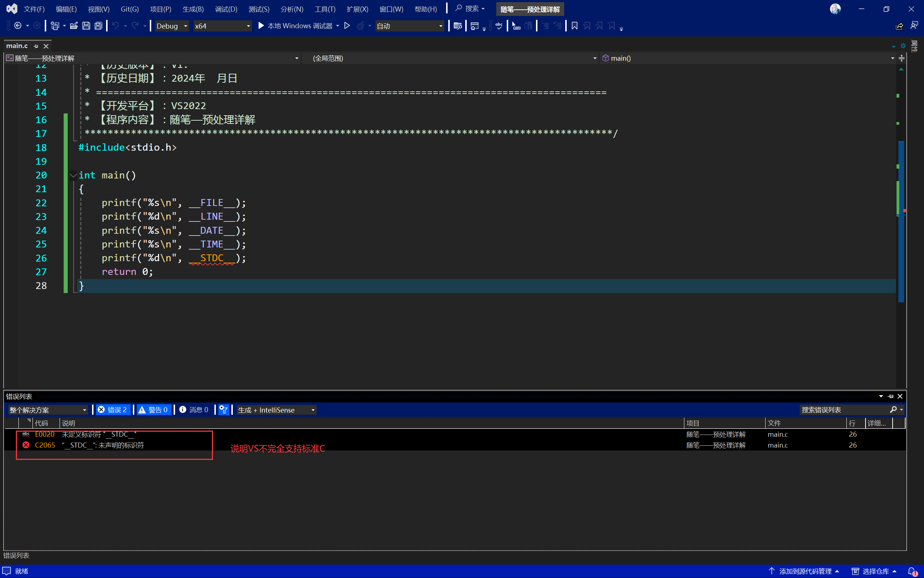Open the 文件(F) menu

[34, 9]
